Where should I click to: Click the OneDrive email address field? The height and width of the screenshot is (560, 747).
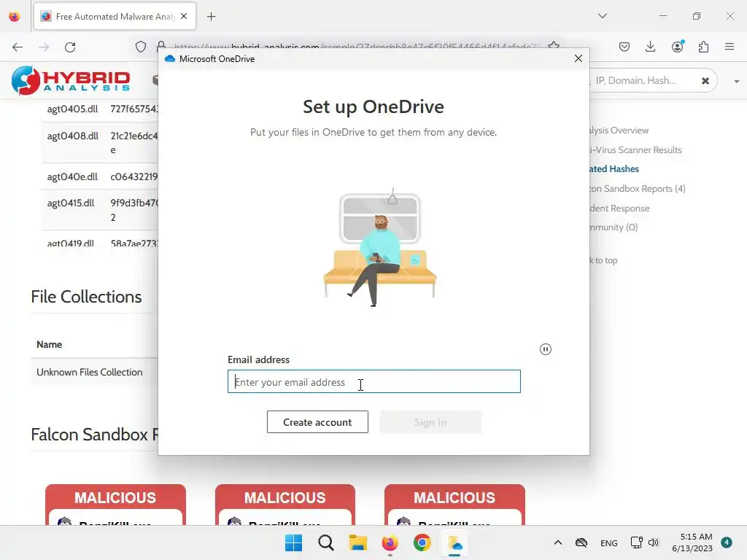374,381
